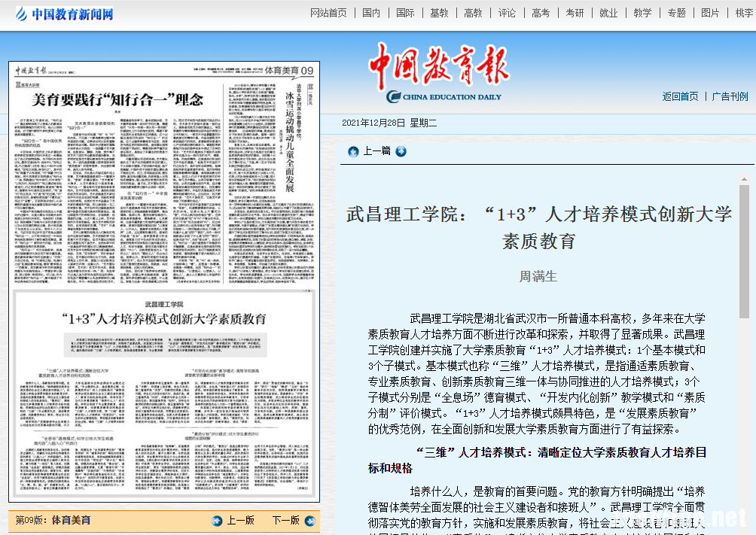
Task: Go to previous page via 上一版
Action: (x=241, y=521)
